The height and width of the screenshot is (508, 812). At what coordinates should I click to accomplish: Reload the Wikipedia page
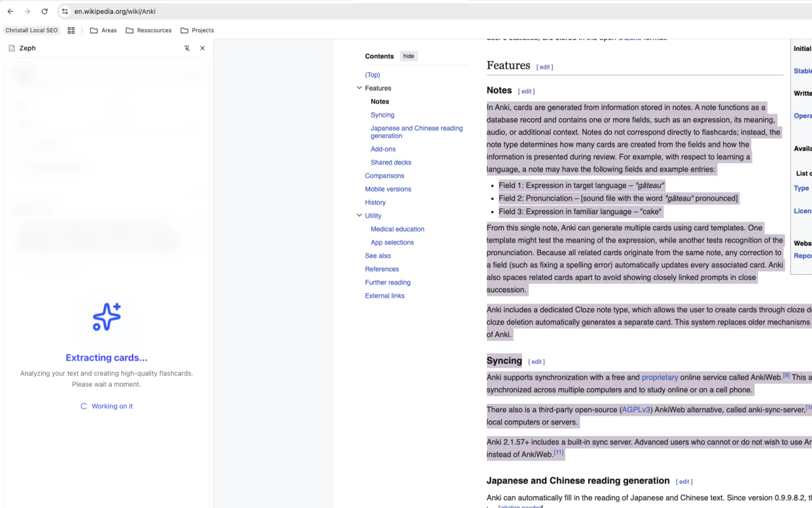(44, 11)
